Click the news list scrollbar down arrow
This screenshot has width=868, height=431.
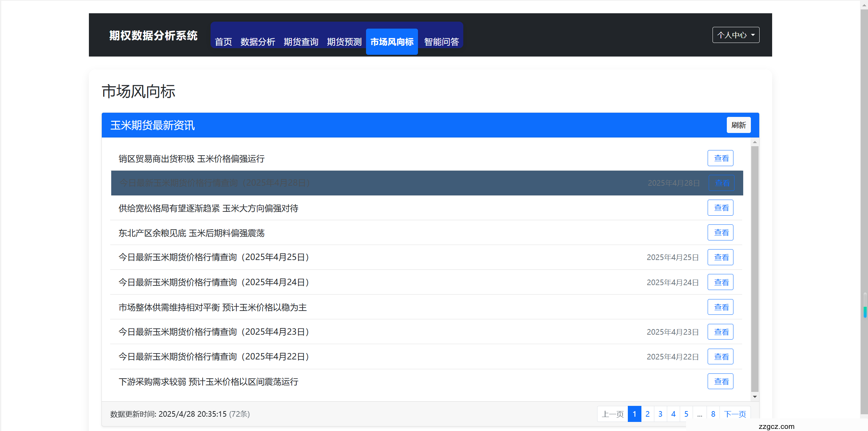tap(755, 396)
